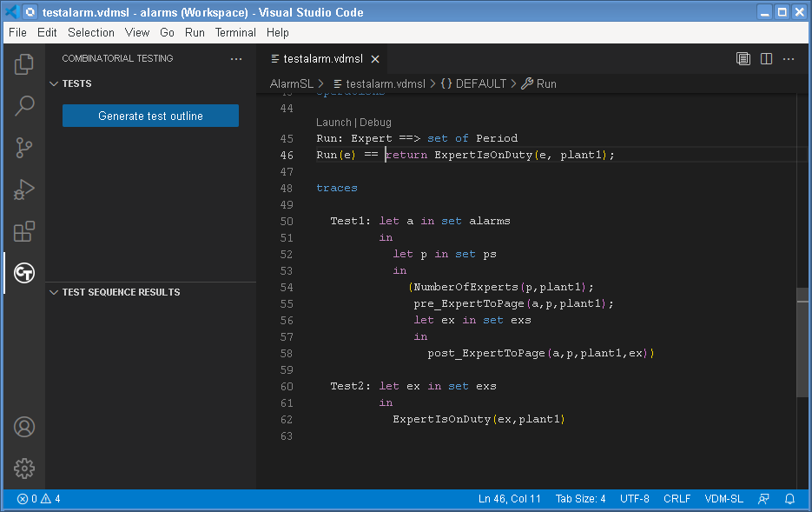The width and height of the screenshot is (812, 512).
Task: Open the Explorer view in activity bar
Action: point(24,64)
